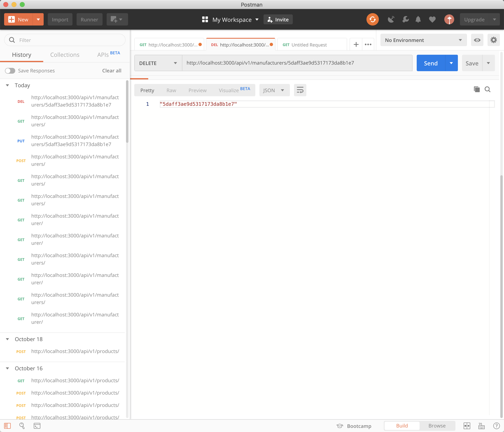This screenshot has width=504, height=432.
Task: Click the orange sync status icon
Action: [x=372, y=20]
